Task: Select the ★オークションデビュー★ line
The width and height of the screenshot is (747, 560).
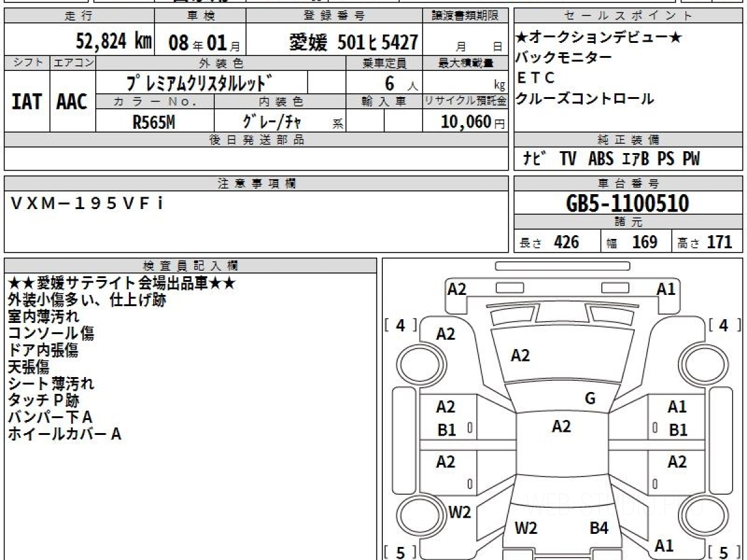Action: pos(599,38)
